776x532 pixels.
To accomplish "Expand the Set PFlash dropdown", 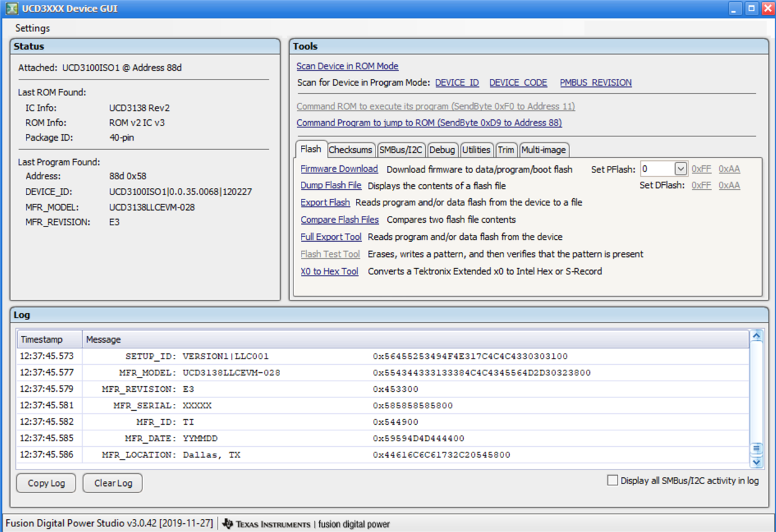I will point(680,168).
